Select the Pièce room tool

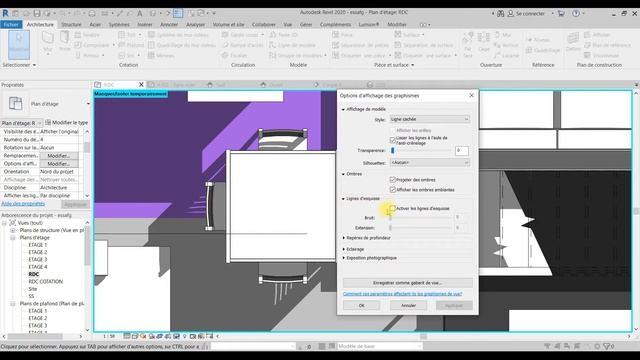pyautogui.click(x=342, y=35)
